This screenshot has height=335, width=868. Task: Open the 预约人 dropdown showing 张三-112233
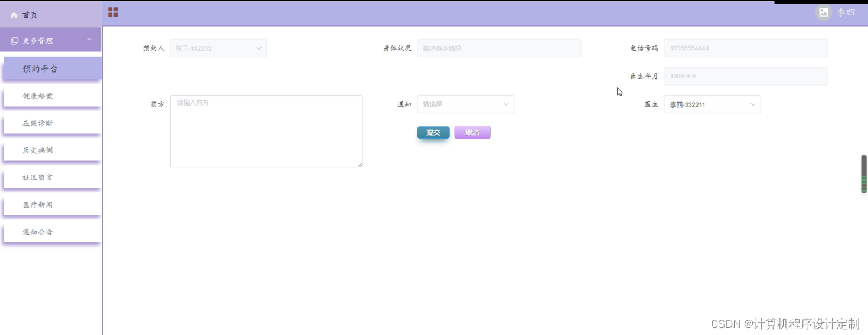[218, 48]
